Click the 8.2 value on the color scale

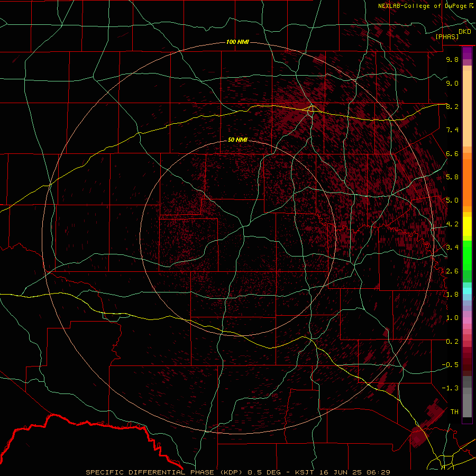click(x=452, y=106)
